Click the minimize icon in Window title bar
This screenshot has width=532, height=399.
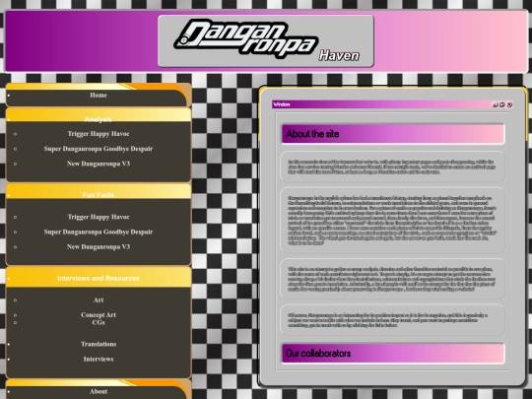point(495,104)
